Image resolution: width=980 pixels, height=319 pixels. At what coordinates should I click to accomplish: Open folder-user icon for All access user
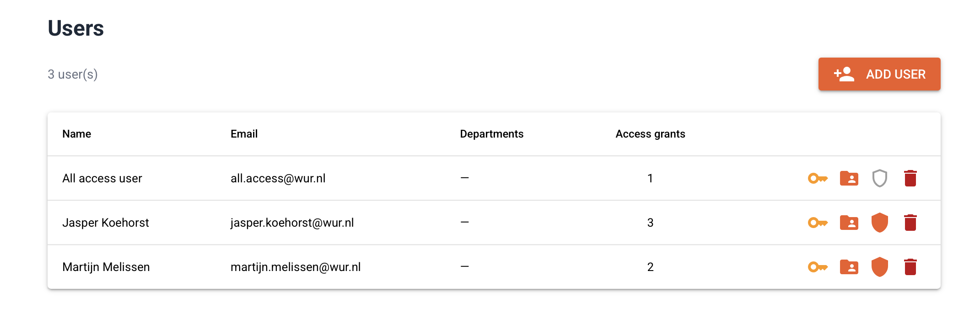(x=849, y=178)
